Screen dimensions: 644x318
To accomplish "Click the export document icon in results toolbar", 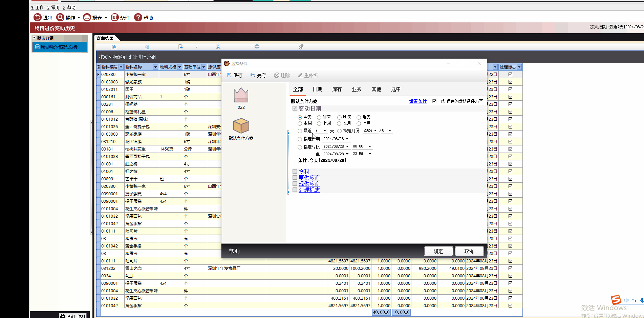I will pyautogui.click(x=180, y=47).
